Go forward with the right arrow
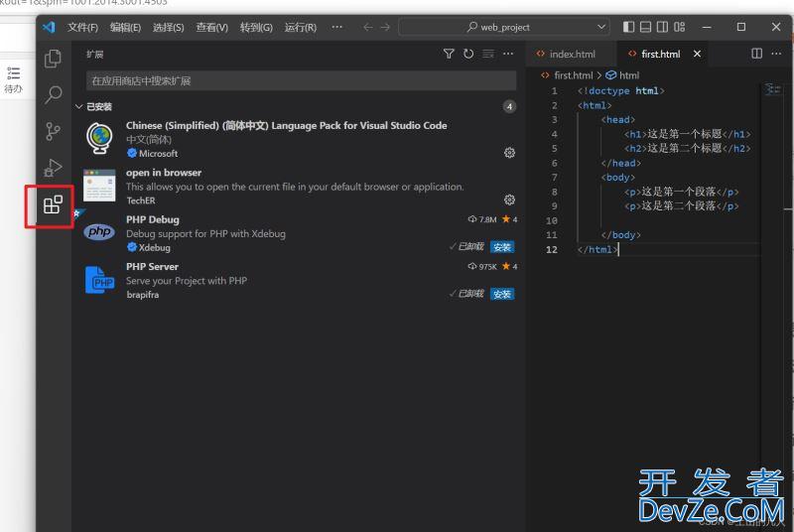The width and height of the screenshot is (794, 532). 385,27
